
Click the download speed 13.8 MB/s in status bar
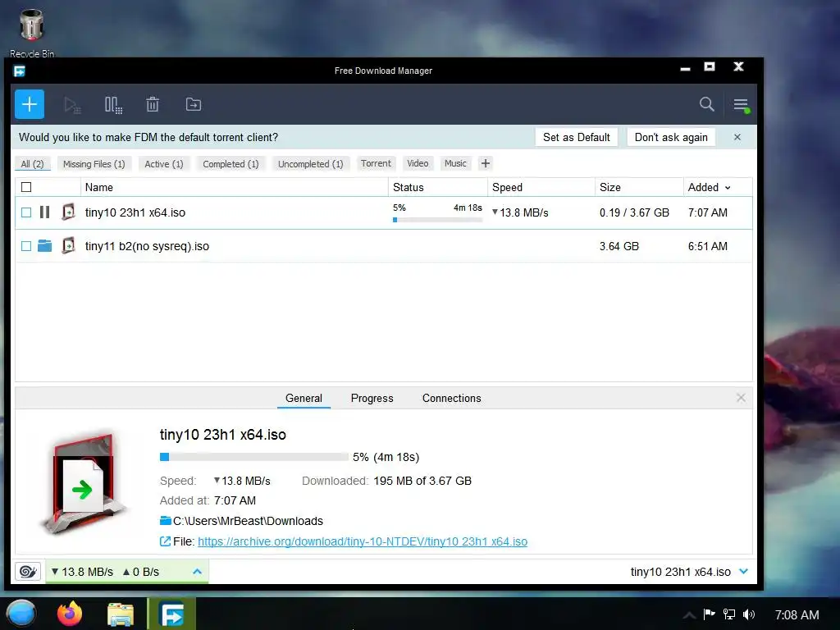point(83,572)
